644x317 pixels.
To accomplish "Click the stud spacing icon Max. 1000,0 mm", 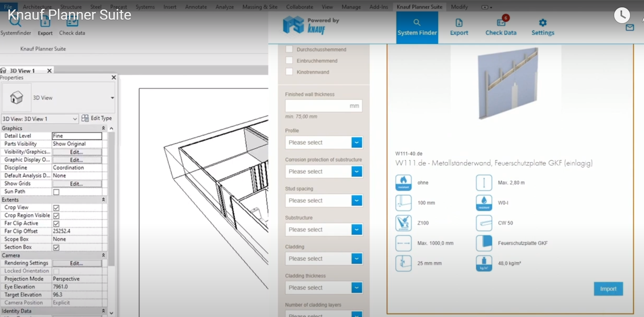I will coord(403,243).
